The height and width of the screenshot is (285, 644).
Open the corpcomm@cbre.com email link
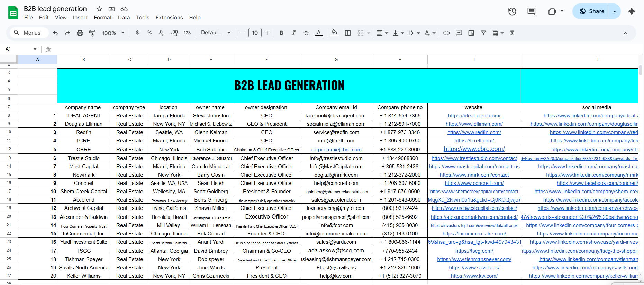[x=336, y=150]
